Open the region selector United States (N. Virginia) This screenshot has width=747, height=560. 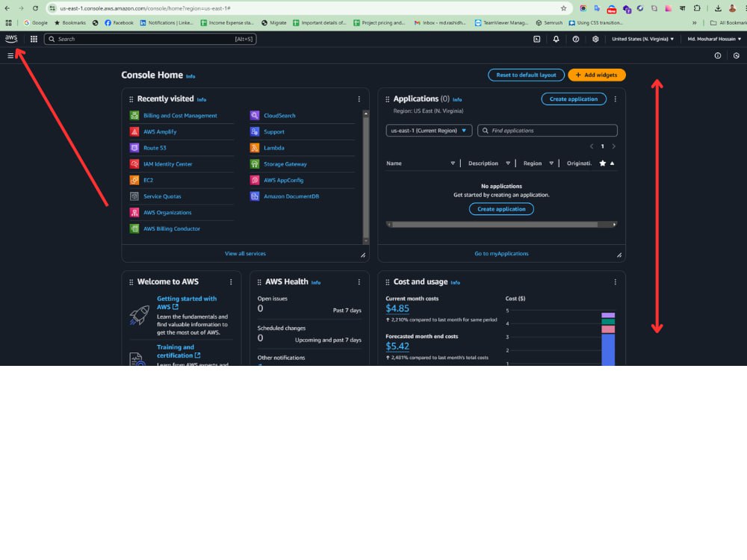click(x=642, y=39)
